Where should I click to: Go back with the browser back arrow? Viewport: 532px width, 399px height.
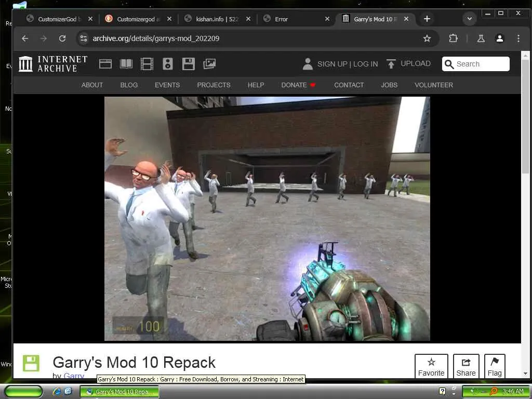coord(25,38)
